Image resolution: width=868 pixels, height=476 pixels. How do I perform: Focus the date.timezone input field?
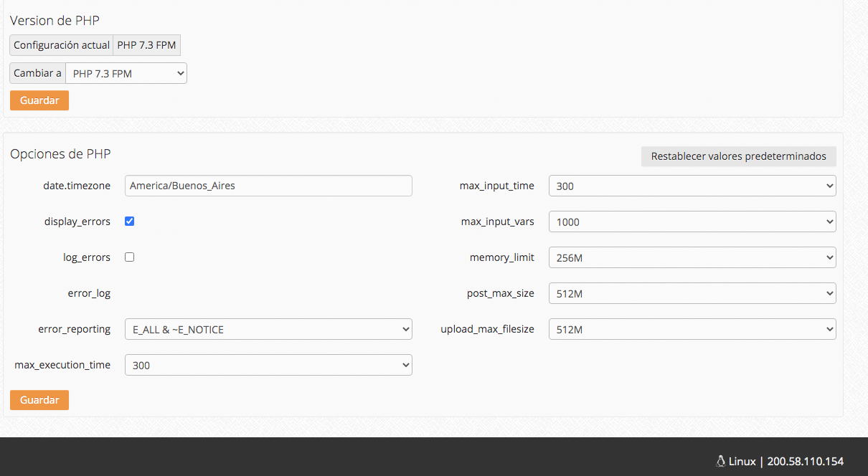(x=268, y=186)
